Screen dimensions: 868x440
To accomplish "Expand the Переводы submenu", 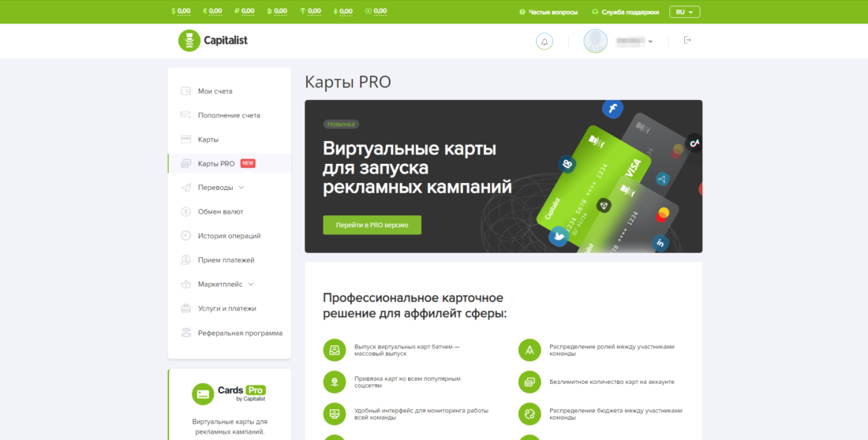I will pyautogui.click(x=241, y=188).
